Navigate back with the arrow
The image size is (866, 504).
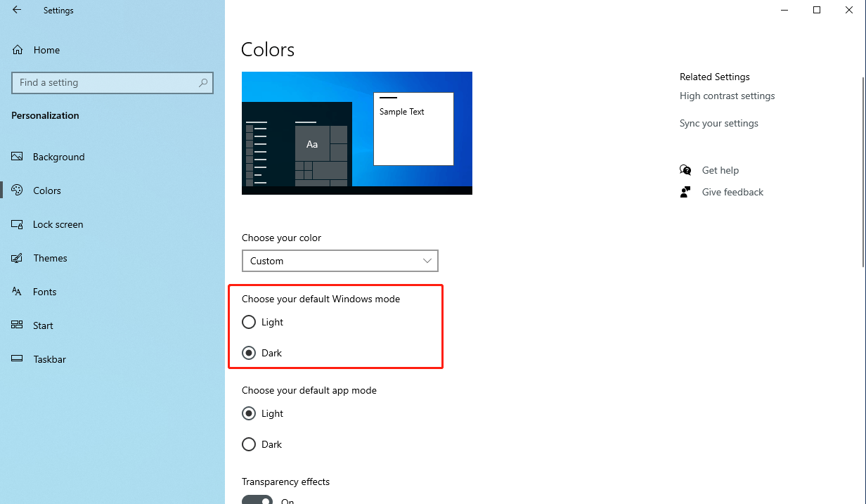pos(17,10)
